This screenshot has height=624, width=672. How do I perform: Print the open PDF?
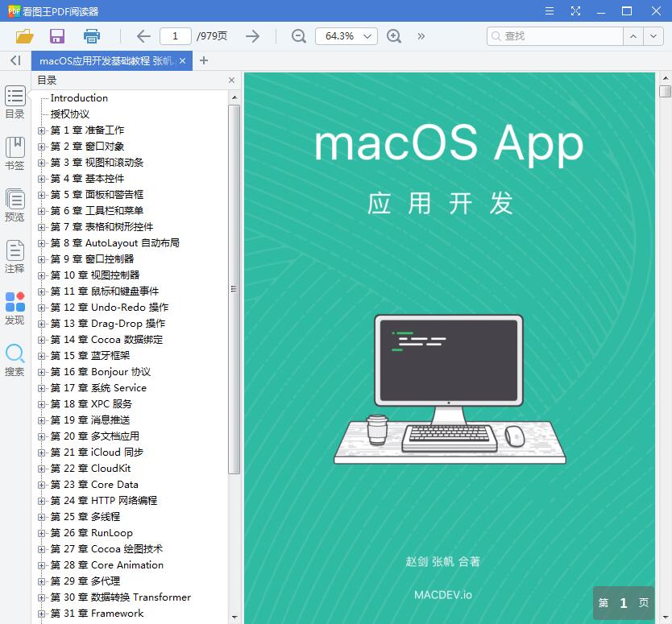(x=90, y=36)
